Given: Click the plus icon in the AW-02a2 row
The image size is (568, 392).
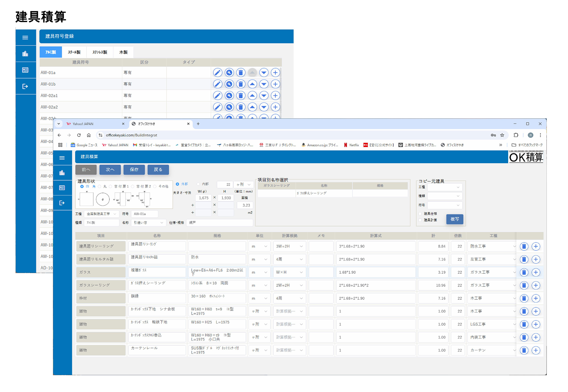Looking at the screenshot, I should click(x=275, y=107).
